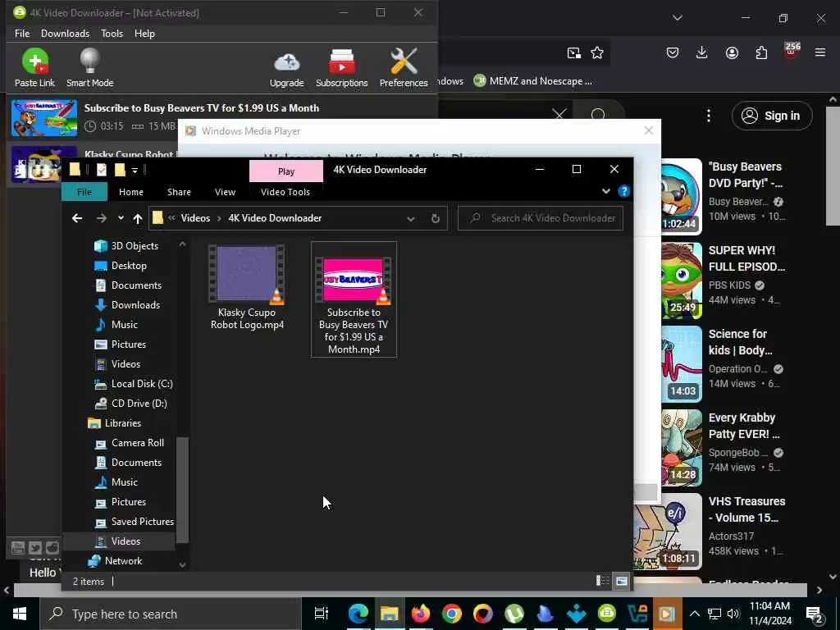Select File tab in File Explorer ribbon
This screenshot has height=630, width=840.
click(84, 192)
